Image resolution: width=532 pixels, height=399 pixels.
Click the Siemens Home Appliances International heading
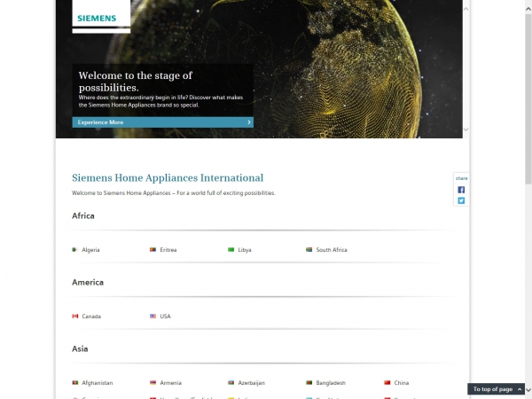tap(168, 178)
